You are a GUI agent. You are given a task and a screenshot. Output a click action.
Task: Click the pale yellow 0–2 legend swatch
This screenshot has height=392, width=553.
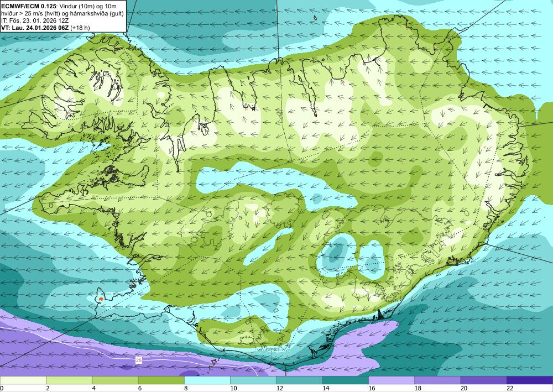tap(23, 380)
